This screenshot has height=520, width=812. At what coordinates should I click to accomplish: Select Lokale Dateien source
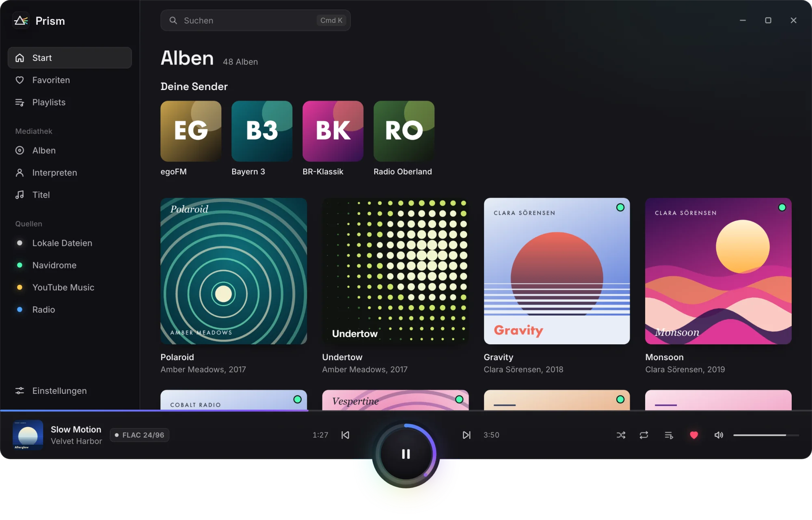pos(69,243)
